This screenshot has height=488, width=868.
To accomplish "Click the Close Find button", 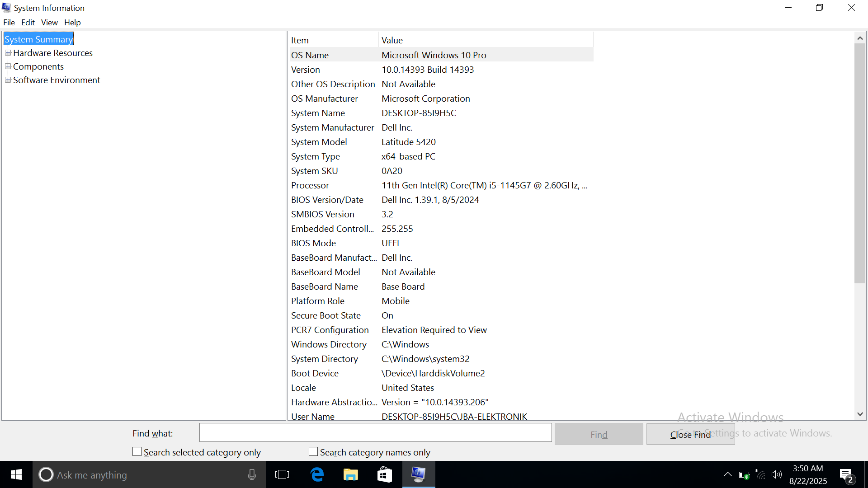I will 690,434.
